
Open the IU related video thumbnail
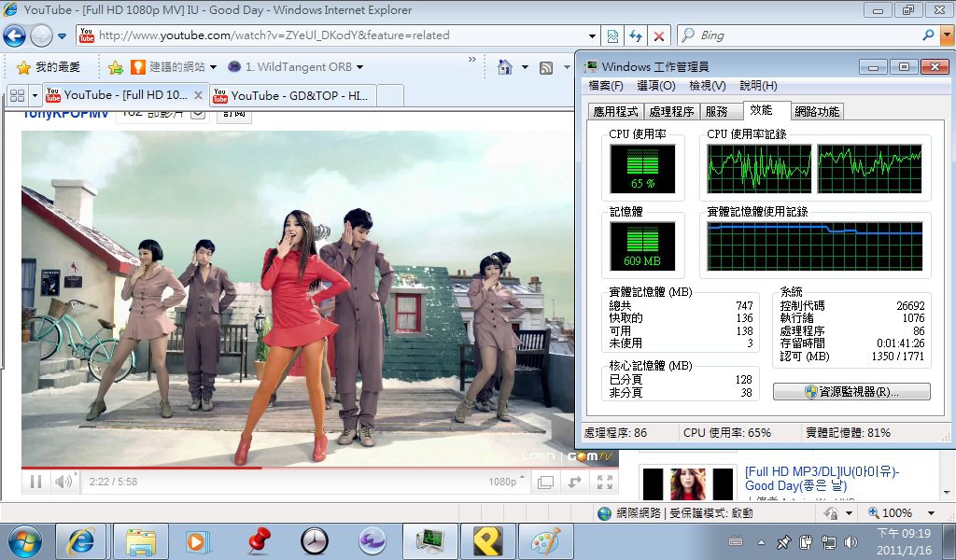pyautogui.click(x=689, y=484)
